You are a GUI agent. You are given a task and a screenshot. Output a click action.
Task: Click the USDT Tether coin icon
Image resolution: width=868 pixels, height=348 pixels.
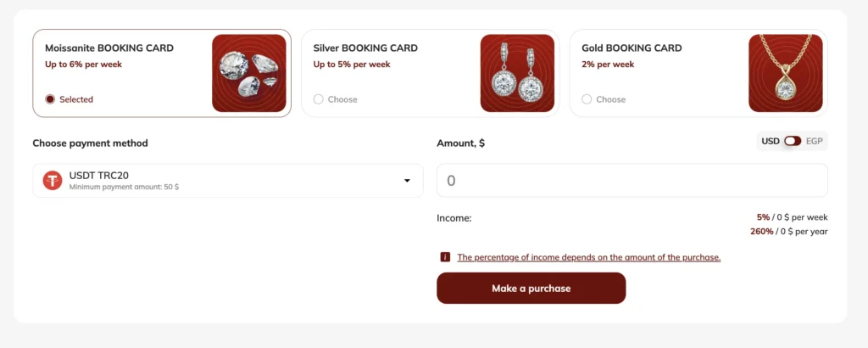click(53, 180)
